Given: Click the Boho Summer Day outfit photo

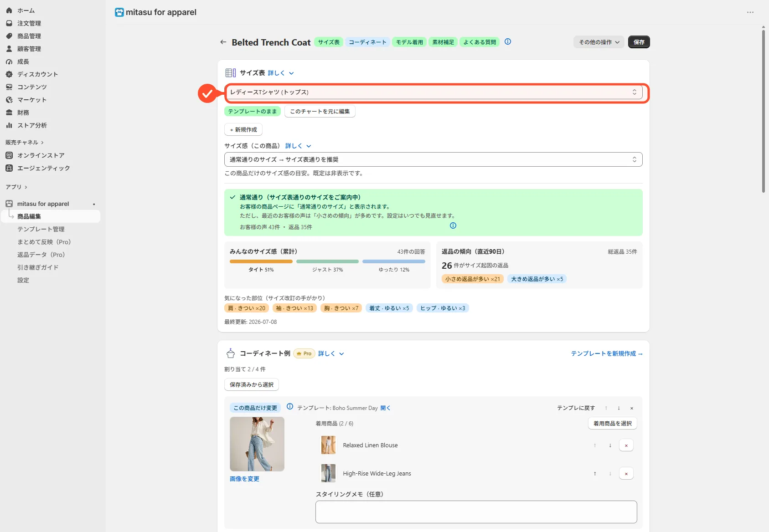Looking at the screenshot, I should [257, 444].
